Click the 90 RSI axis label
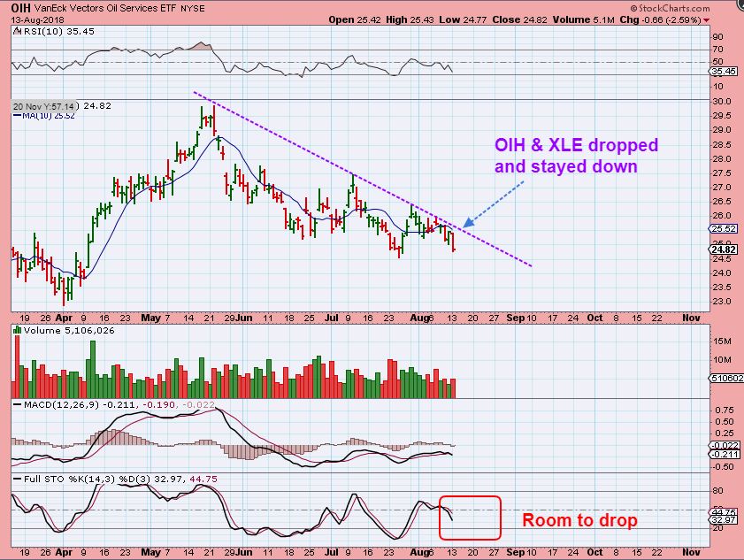This screenshot has width=744, height=560. click(x=718, y=37)
